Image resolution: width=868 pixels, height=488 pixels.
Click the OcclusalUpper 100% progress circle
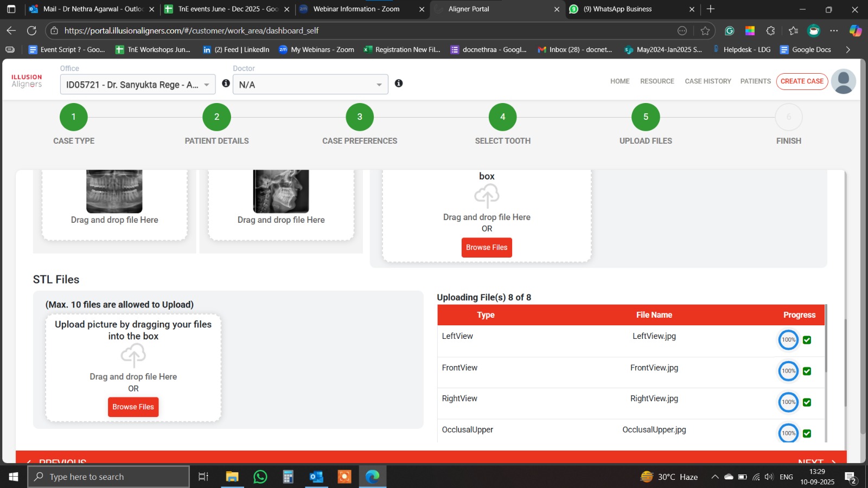click(788, 433)
